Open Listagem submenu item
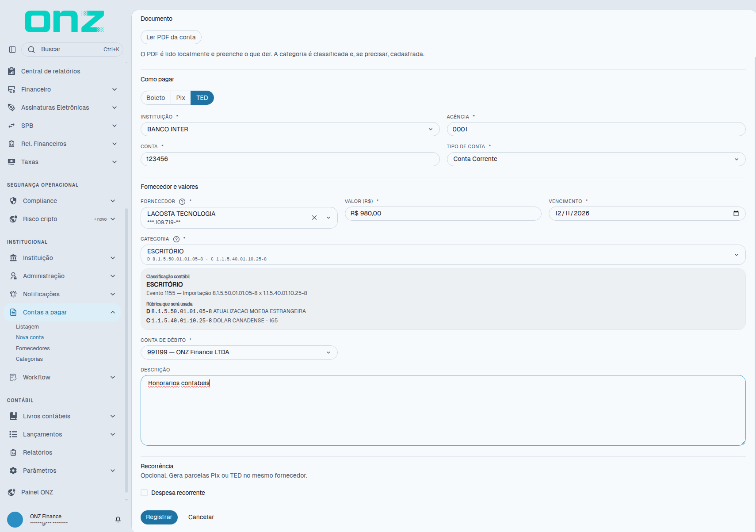Screen dimensions: 756x532 click(x=27, y=327)
